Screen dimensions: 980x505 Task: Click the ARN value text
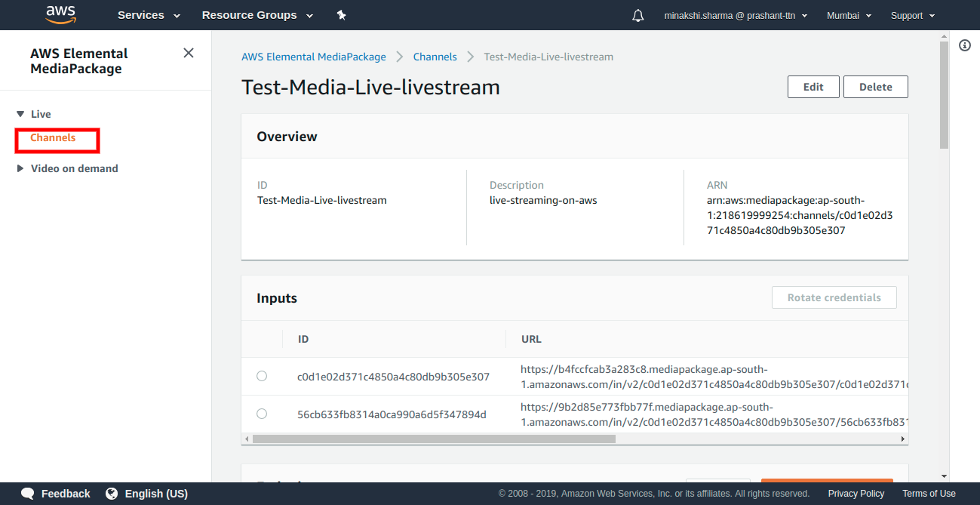tap(800, 215)
